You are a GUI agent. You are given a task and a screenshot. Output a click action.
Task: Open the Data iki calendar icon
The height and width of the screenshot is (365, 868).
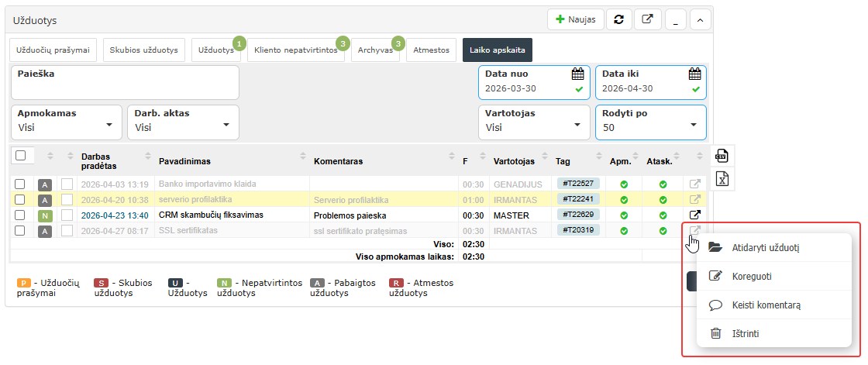694,74
